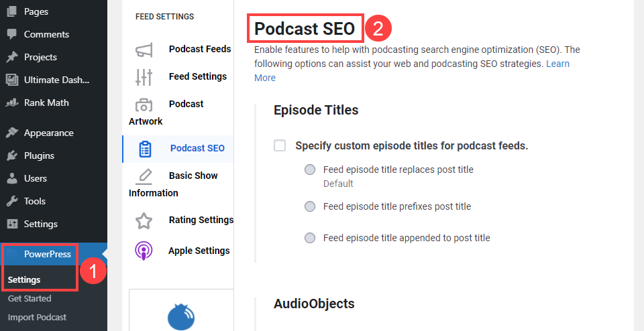Click the sliders Feed Settings icon
This screenshot has height=331, width=644.
(x=144, y=77)
